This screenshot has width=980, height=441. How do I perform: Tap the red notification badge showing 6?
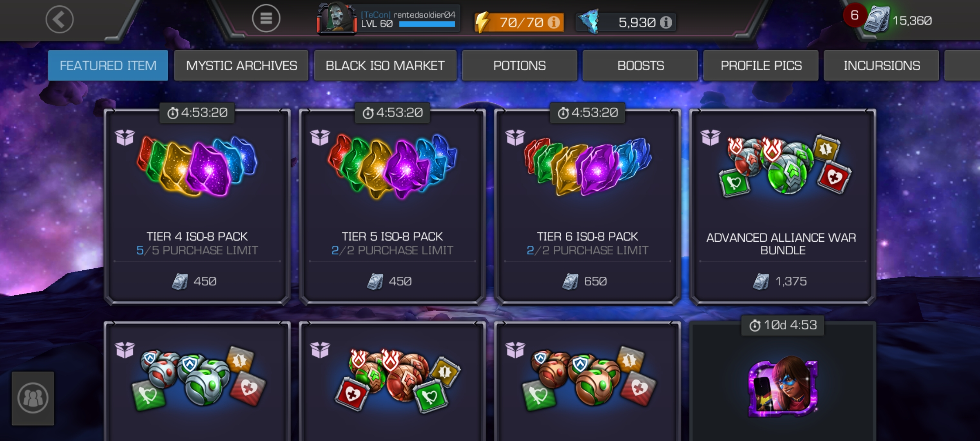pyautogui.click(x=855, y=16)
